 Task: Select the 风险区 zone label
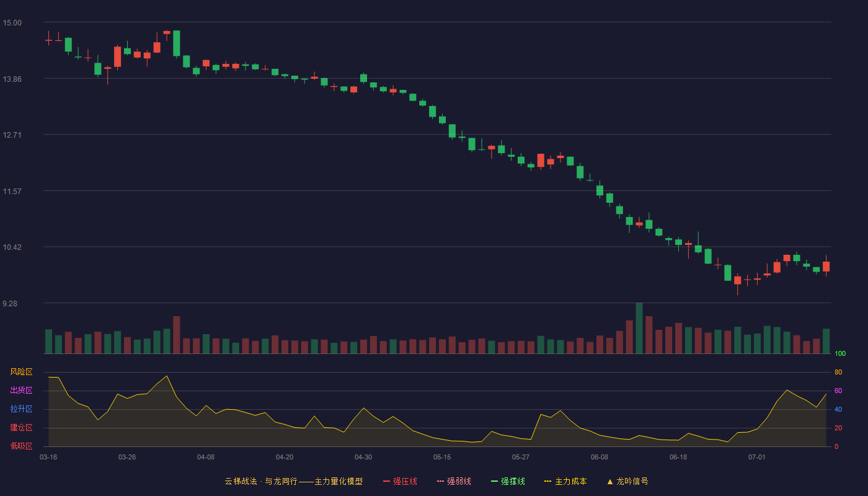tap(21, 372)
